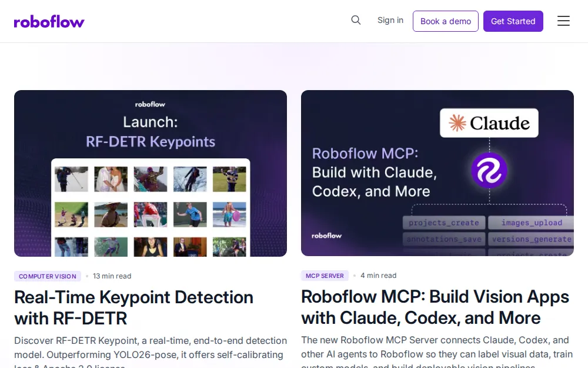This screenshot has height=368, width=588.
Task: Go to the Roboflow logo homepage
Action: [49, 21]
